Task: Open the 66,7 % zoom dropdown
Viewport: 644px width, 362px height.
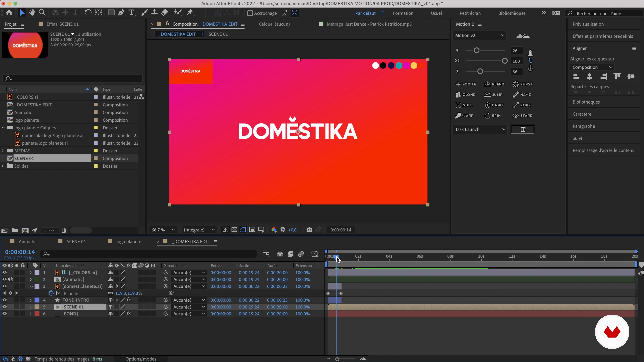Action: coord(163,230)
